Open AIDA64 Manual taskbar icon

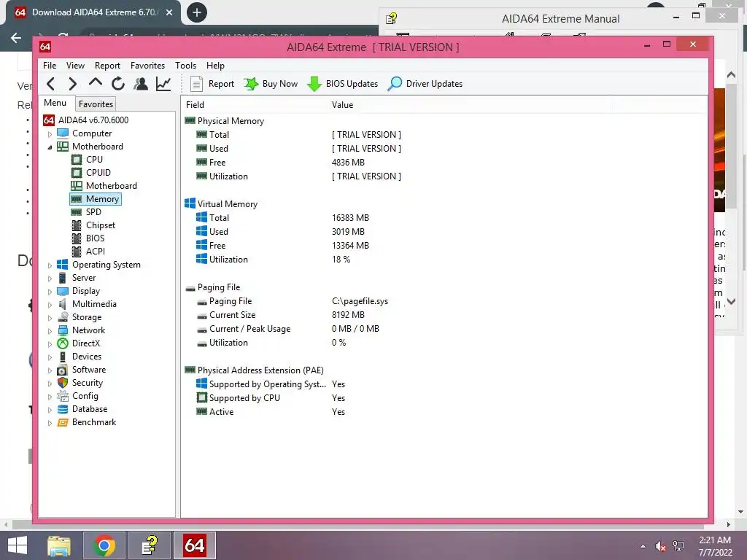coord(150,545)
